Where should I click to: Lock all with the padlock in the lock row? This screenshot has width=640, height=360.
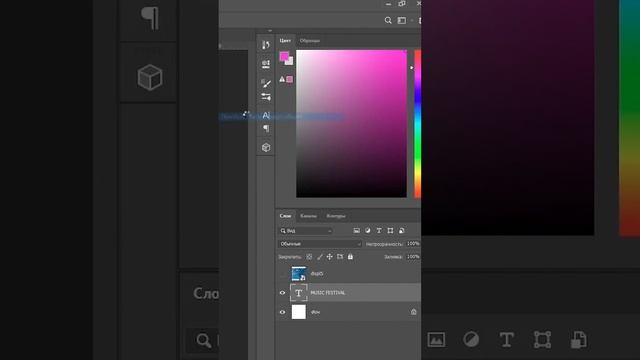click(350, 257)
